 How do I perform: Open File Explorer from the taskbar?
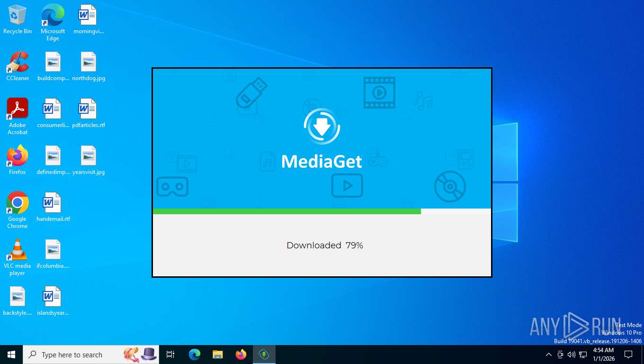click(x=218, y=355)
